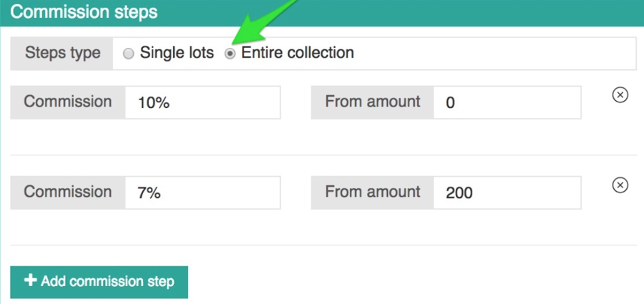Image resolution: width=644 pixels, height=304 pixels.
Task: Click the From amount field containing 0
Action: point(507,102)
